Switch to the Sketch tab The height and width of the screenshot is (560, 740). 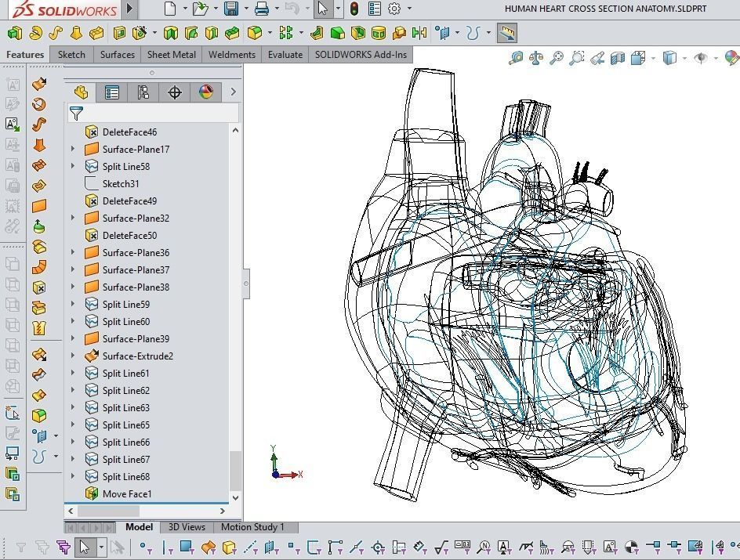(72, 55)
